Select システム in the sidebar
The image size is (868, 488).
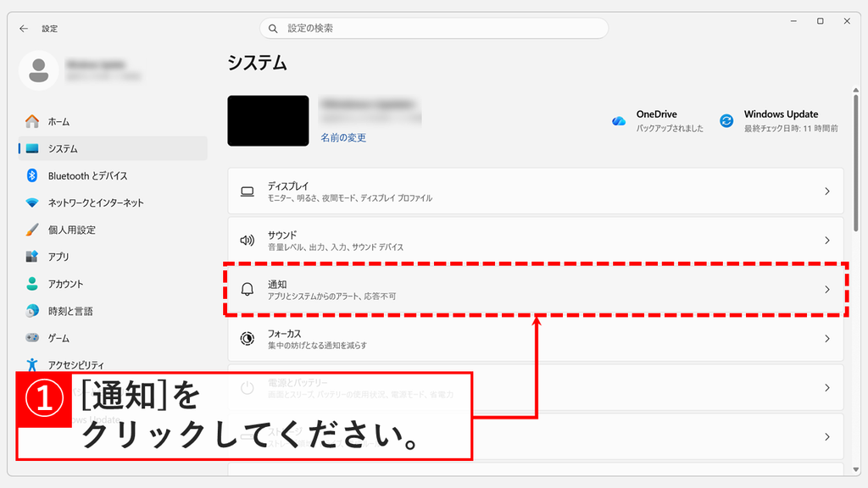pos(113,148)
